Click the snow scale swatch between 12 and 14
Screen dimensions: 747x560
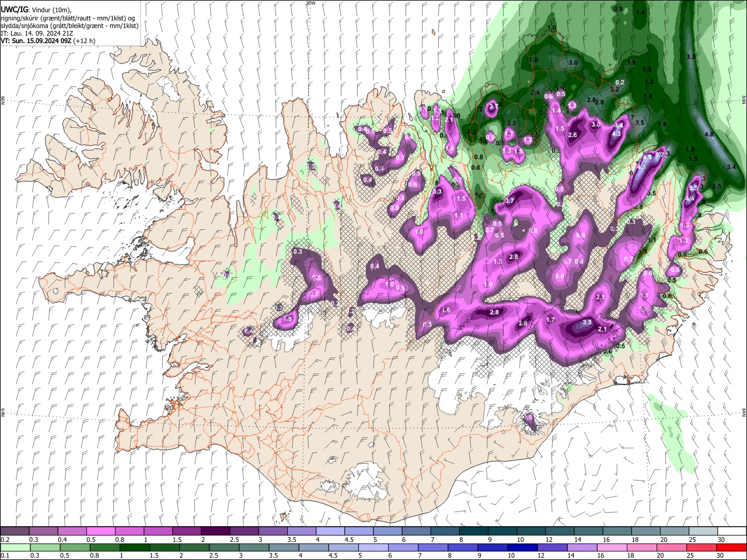coord(560,531)
